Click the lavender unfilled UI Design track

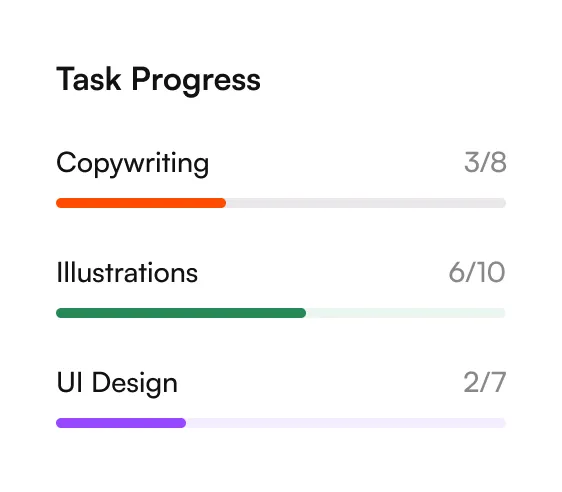346,423
